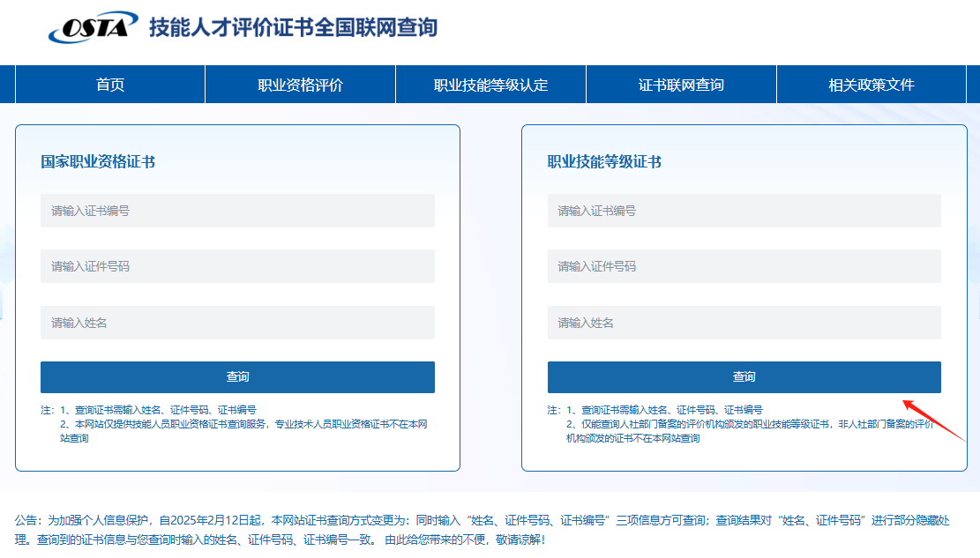Open the 首页 navigation tab

(x=110, y=85)
